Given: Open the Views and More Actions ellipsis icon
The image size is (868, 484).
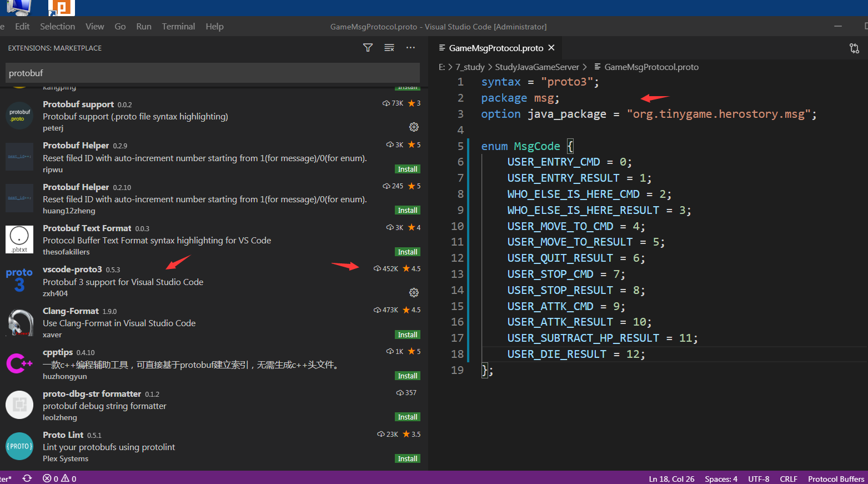Looking at the screenshot, I should 410,48.
